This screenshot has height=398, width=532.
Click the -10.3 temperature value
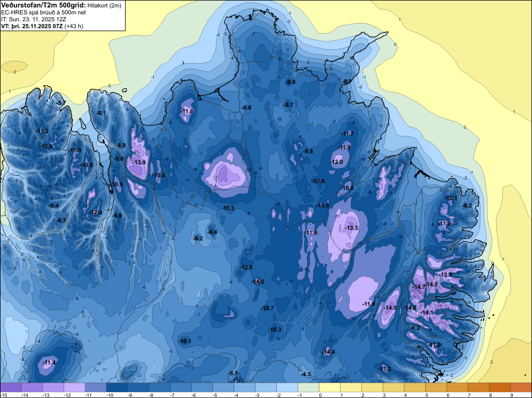(275, 329)
